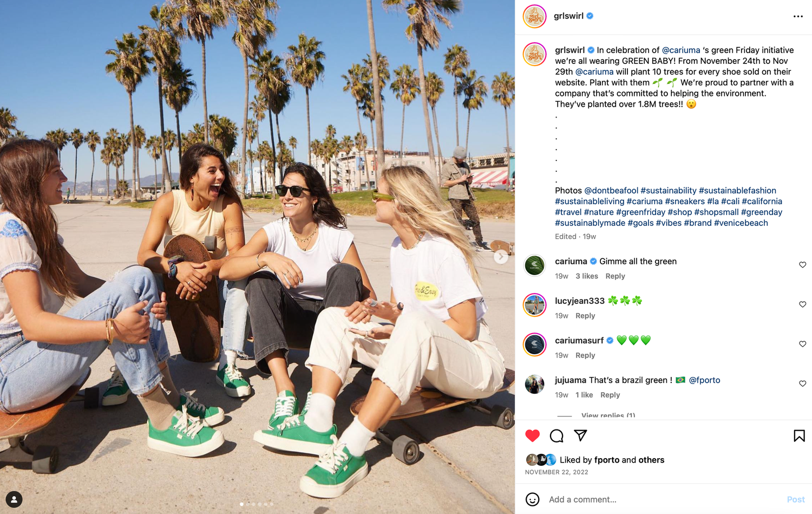Open the three-dot more options menu

tap(798, 16)
